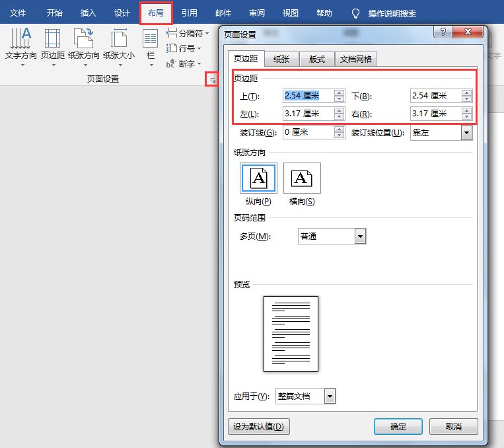Viewport: 504px width, 448px height.
Task: Decrease the 装订线 gutter value
Action: click(x=339, y=135)
